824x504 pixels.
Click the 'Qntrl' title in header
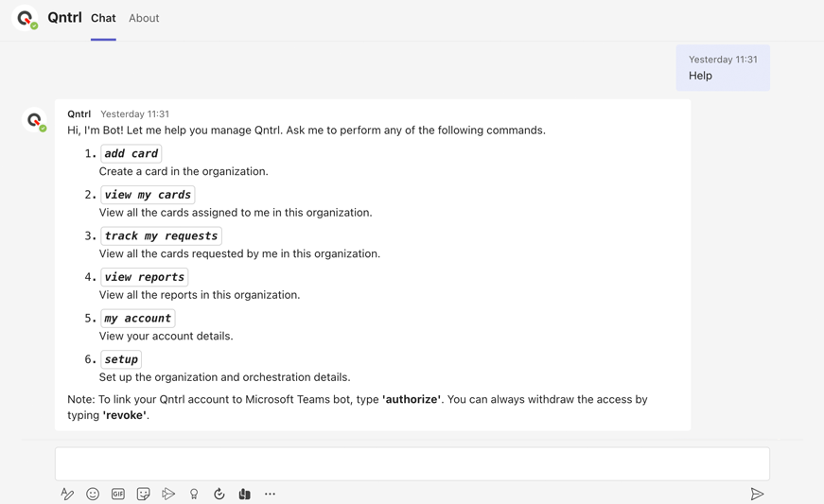coord(64,17)
